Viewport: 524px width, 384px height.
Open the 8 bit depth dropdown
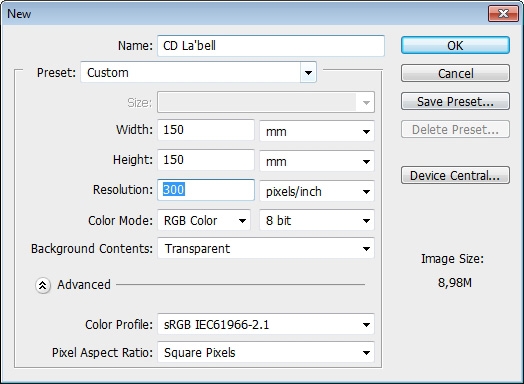(x=317, y=220)
